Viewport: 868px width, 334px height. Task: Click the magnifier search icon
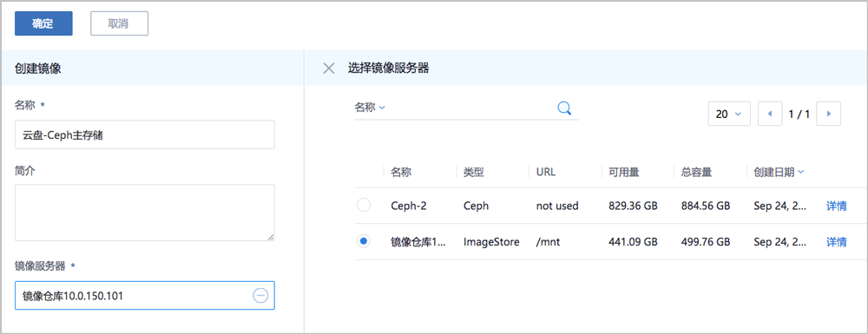coord(564,108)
